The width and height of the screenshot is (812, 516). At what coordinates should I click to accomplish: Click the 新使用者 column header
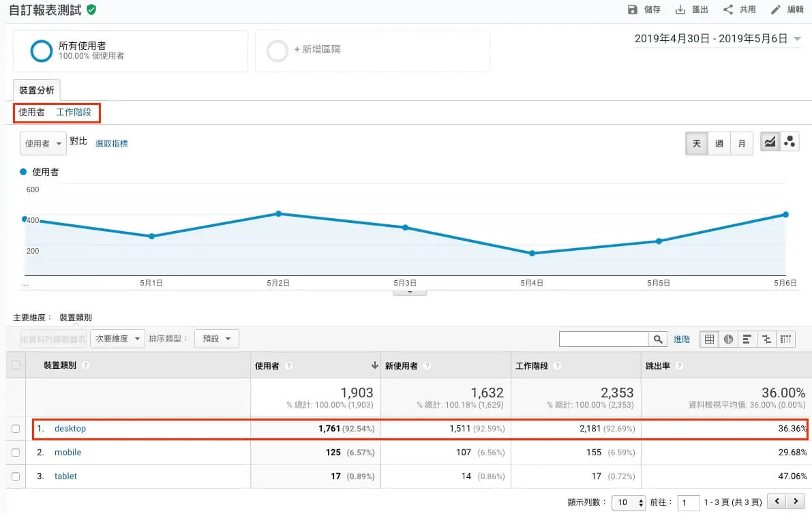tap(402, 366)
